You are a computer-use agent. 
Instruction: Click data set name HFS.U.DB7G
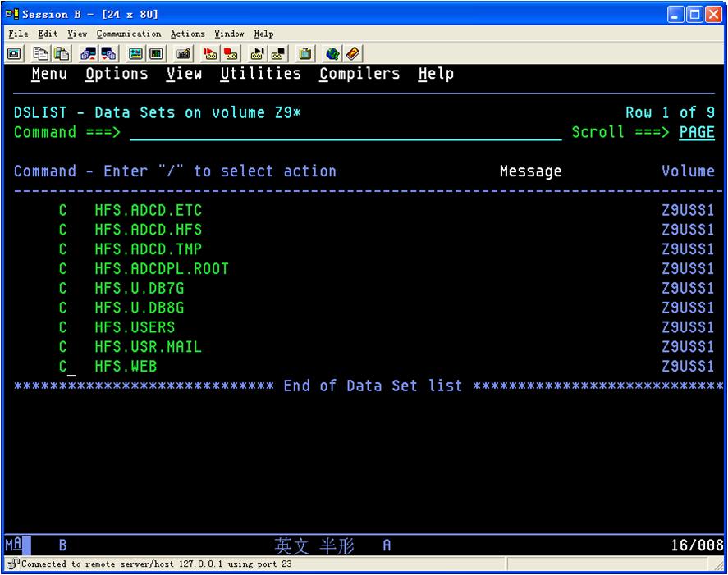point(140,288)
